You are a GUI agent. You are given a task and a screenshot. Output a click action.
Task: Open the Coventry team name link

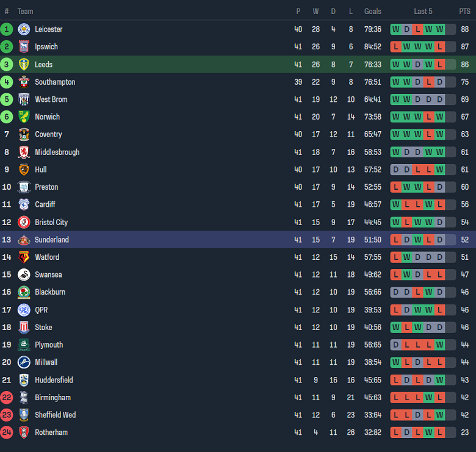pyautogui.click(x=48, y=134)
